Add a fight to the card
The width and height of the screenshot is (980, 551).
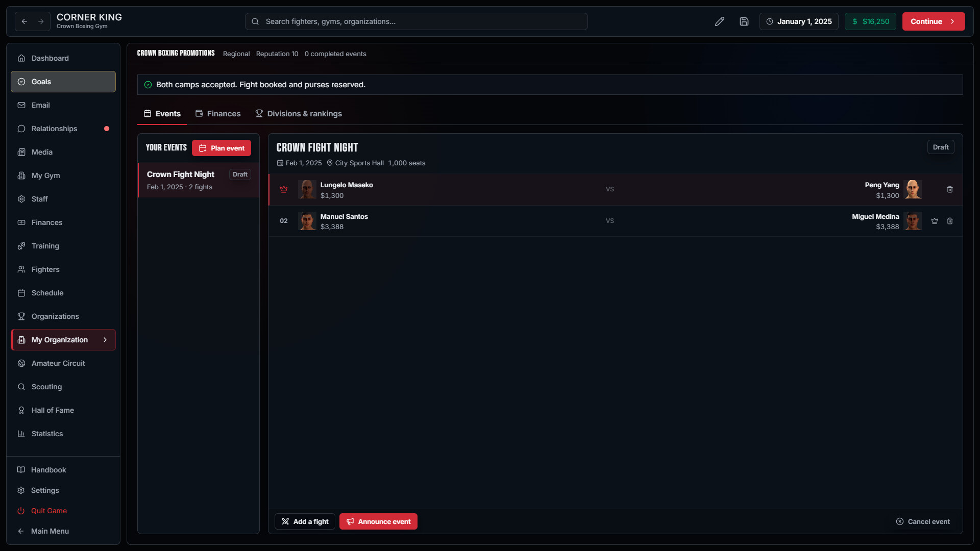305,521
